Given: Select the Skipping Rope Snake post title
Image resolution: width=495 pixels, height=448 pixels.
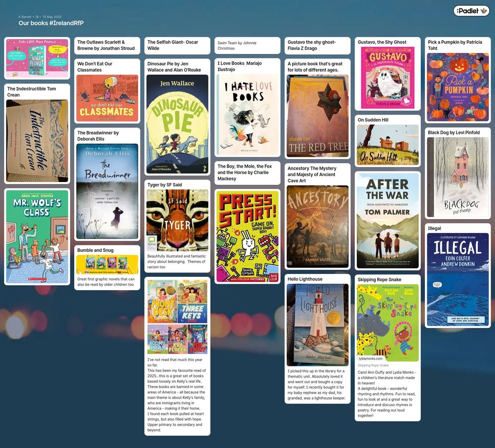Looking at the screenshot, I should point(379,279).
